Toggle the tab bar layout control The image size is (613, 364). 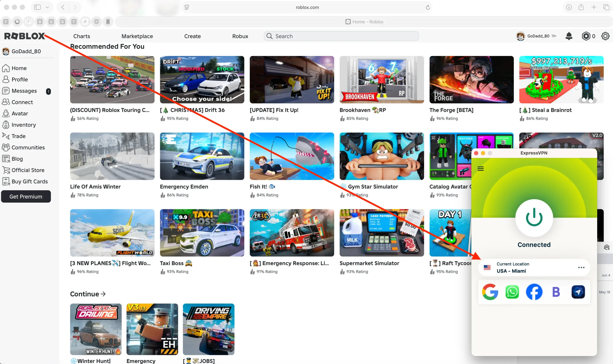(x=187, y=7)
